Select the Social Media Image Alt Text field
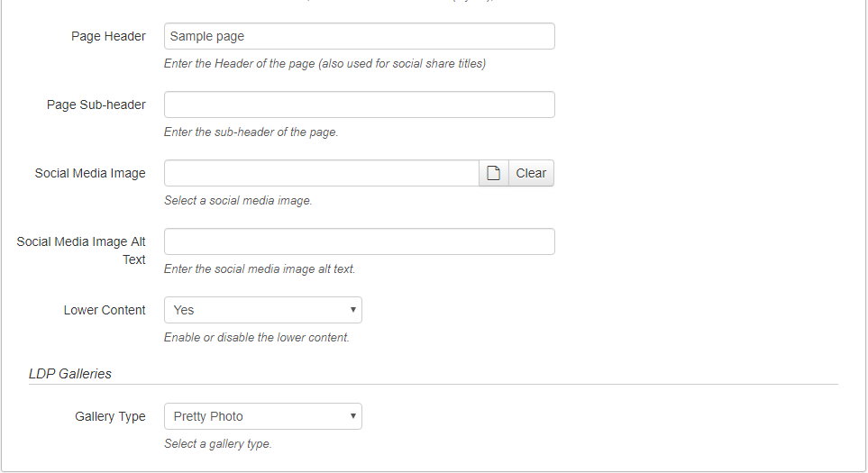868x473 pixels. (x=359, y=241)
